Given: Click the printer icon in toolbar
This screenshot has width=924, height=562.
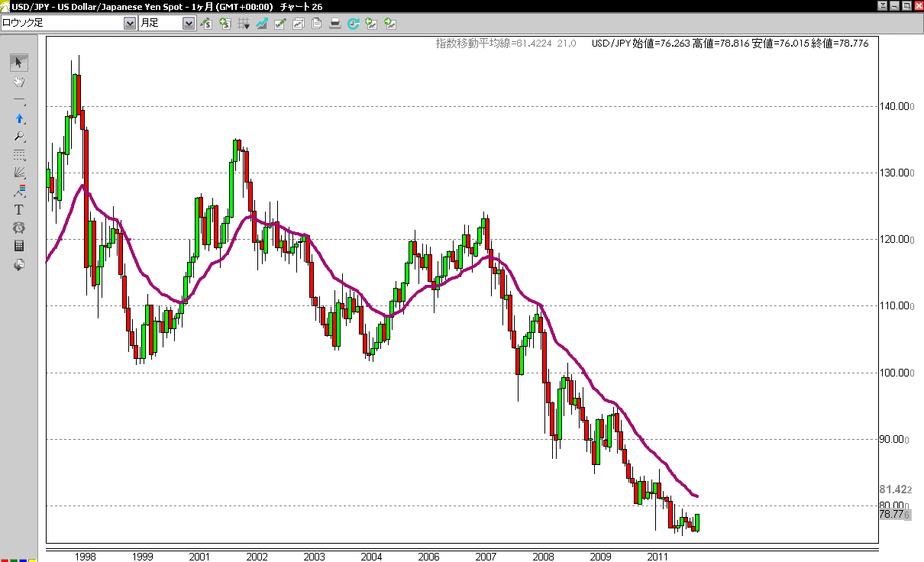Looking at the screenshot, I should click(334, 24).
